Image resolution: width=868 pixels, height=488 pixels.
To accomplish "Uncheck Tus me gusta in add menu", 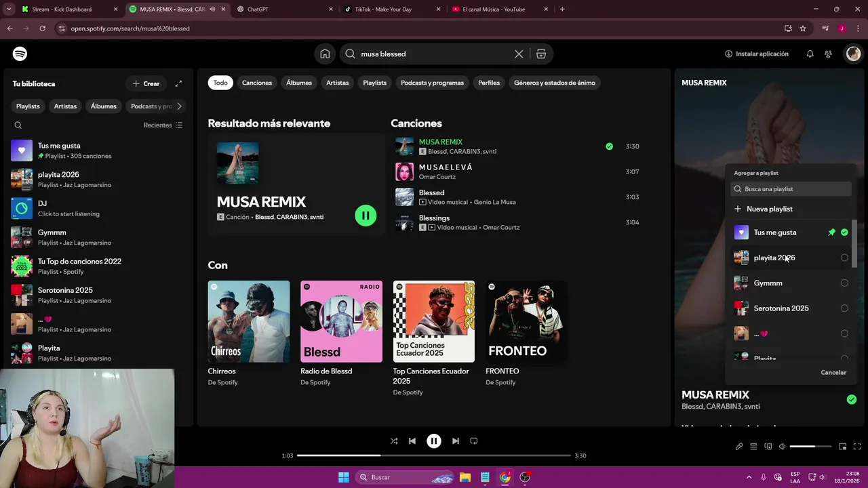I will pyautogui.click(x=844, y=232).
